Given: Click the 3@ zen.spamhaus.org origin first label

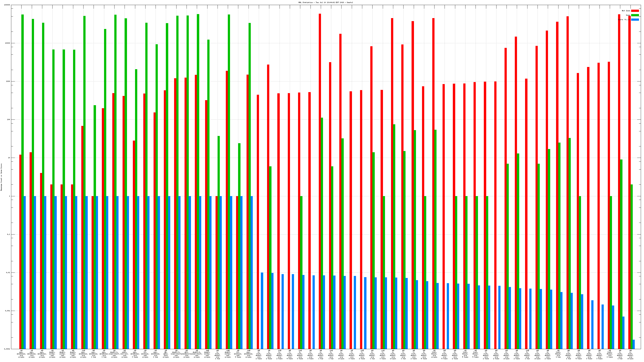Looking at the screenshot, I should pos(22,354).
